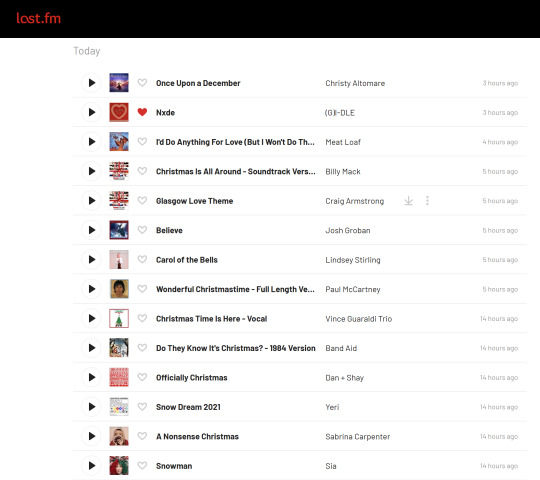Play Once Upon a December
This screenshot has width=540, height=480.
[91, 83]
